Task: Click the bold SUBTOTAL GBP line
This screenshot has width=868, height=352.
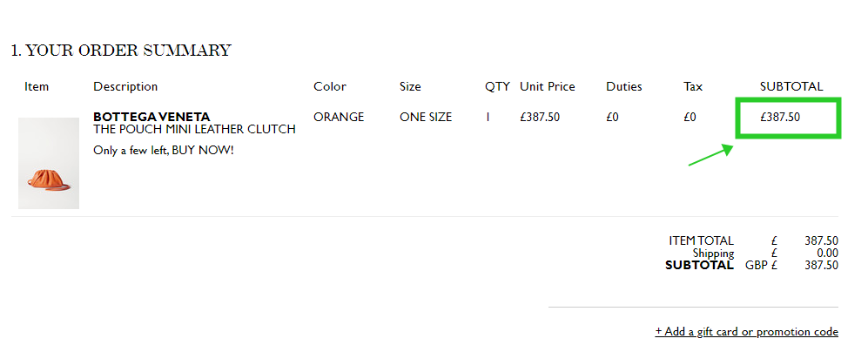Action: coord(751,266)
